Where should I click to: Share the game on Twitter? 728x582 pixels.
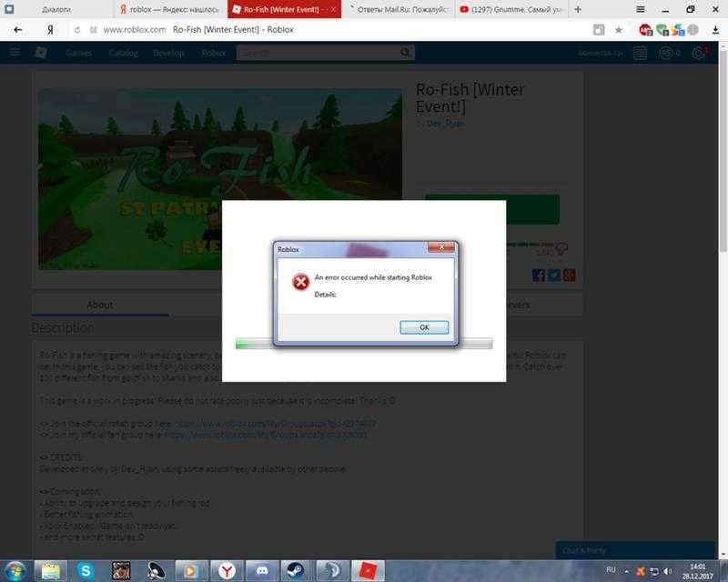[554, 276]
